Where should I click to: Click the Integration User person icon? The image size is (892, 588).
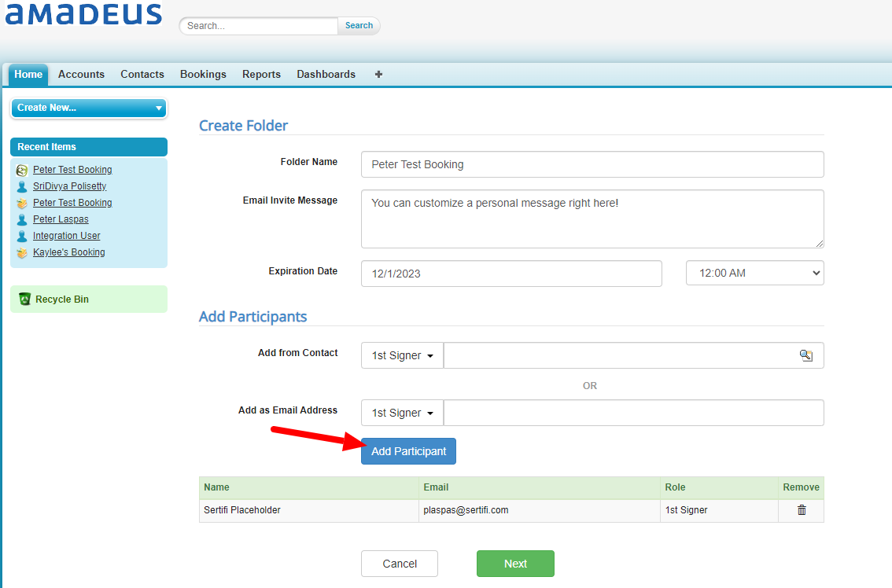point(22,236)
